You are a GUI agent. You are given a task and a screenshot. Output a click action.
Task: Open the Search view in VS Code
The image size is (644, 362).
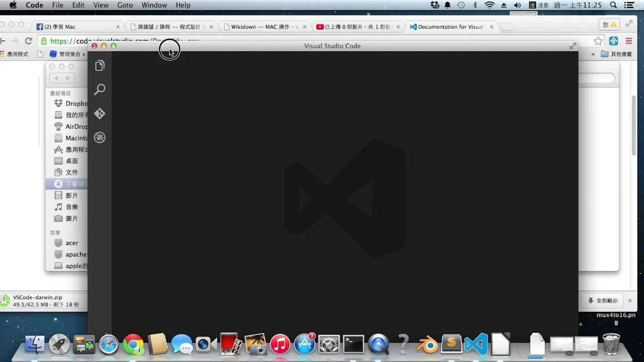point(100,89)
